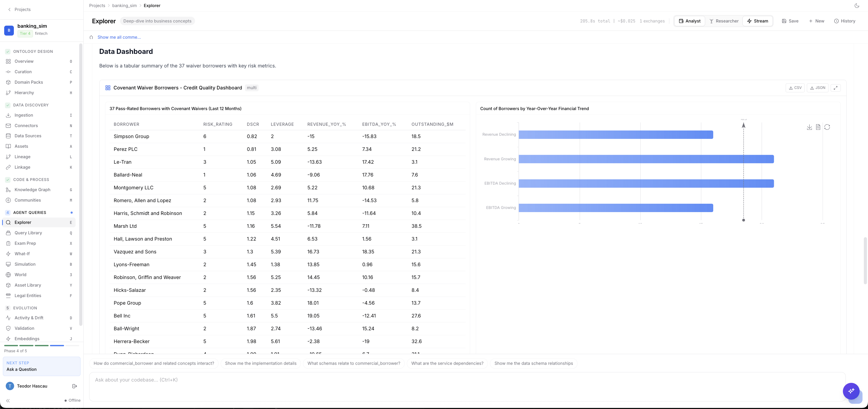Select the Ingestion icon under Data Discovery
868x409 pixels.
[8, 115]
